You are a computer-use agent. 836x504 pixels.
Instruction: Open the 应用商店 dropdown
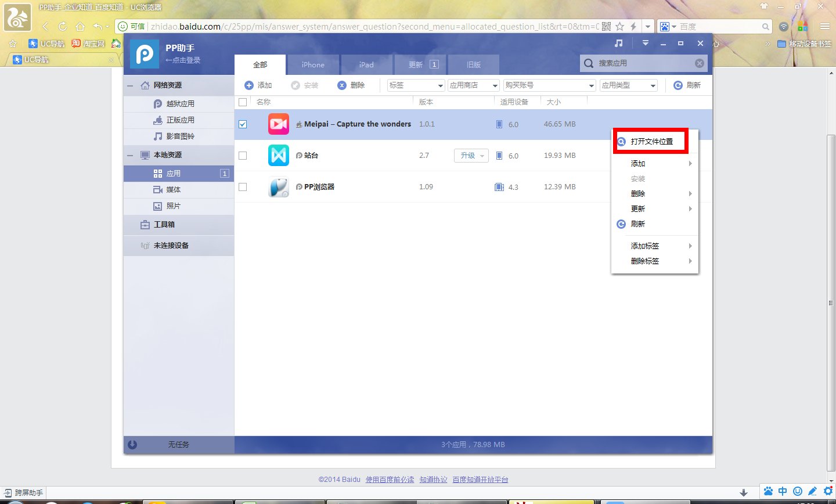point(474,85)
